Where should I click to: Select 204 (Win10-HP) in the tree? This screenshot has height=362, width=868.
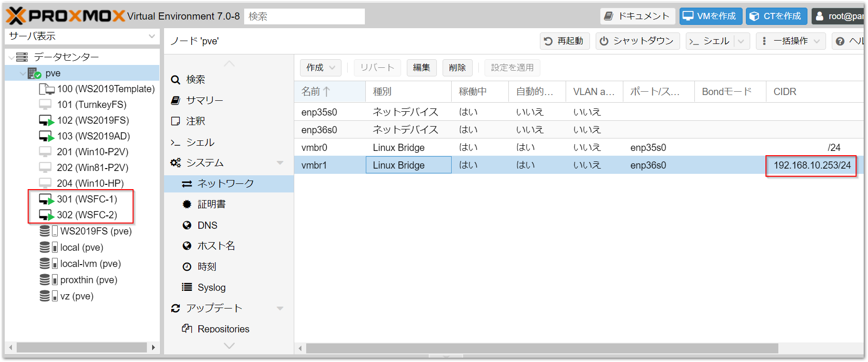pyautogui.click(x=90, y=183)
